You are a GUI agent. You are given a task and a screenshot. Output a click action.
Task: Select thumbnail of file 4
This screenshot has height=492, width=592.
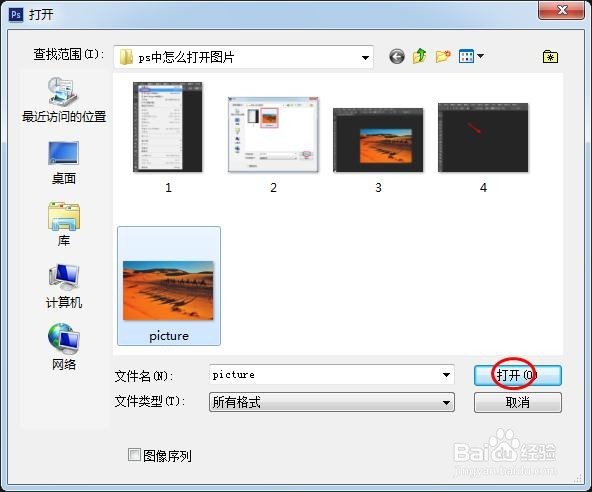483,137
